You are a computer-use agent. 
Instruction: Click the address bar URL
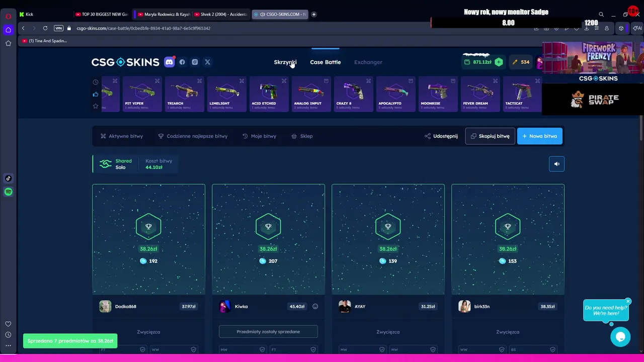coord(143,28)
